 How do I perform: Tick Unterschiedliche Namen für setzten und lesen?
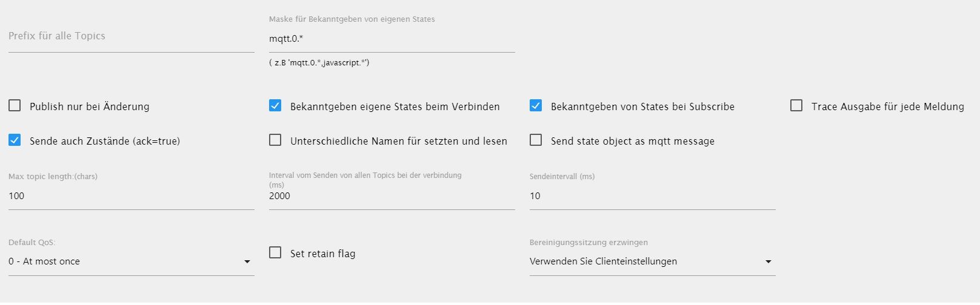pyautogui.click(x=275, y=140)
